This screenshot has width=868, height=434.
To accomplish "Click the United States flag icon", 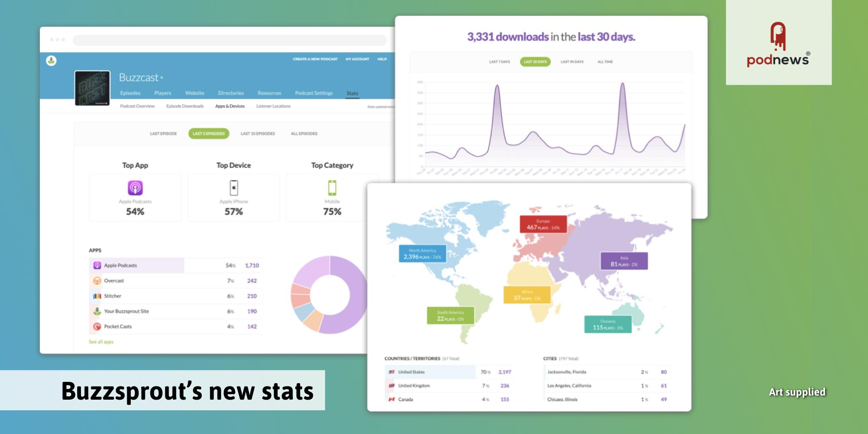I will click(392, 372).
